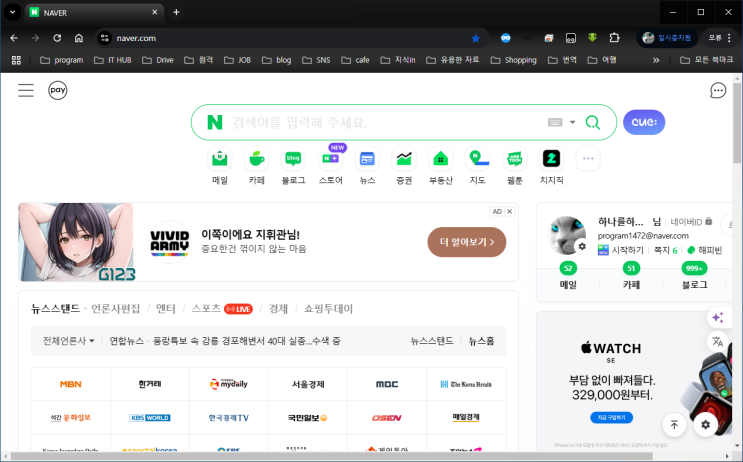Open site info icon before naver.com

pyautogui.click(x=105, y=38)
